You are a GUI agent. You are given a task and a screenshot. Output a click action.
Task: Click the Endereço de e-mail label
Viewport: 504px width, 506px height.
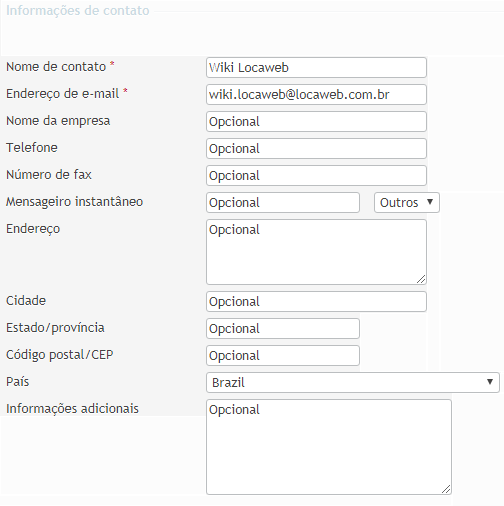(62, 94)
